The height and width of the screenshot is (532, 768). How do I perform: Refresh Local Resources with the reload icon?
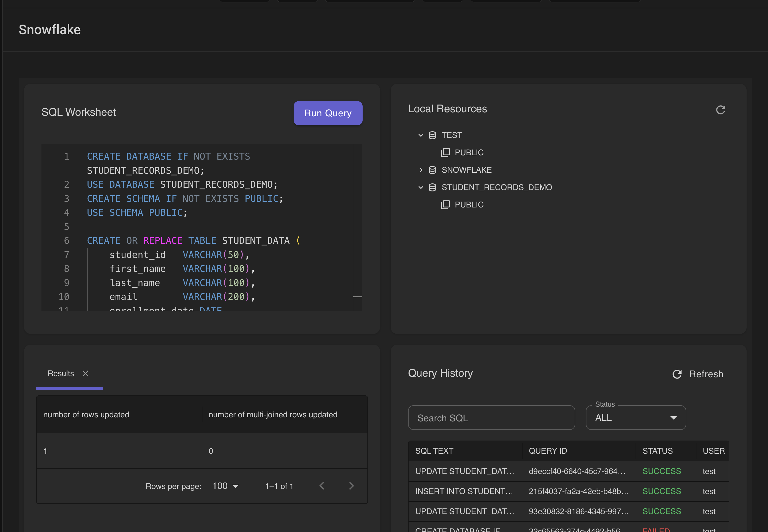tap(720, 110)
